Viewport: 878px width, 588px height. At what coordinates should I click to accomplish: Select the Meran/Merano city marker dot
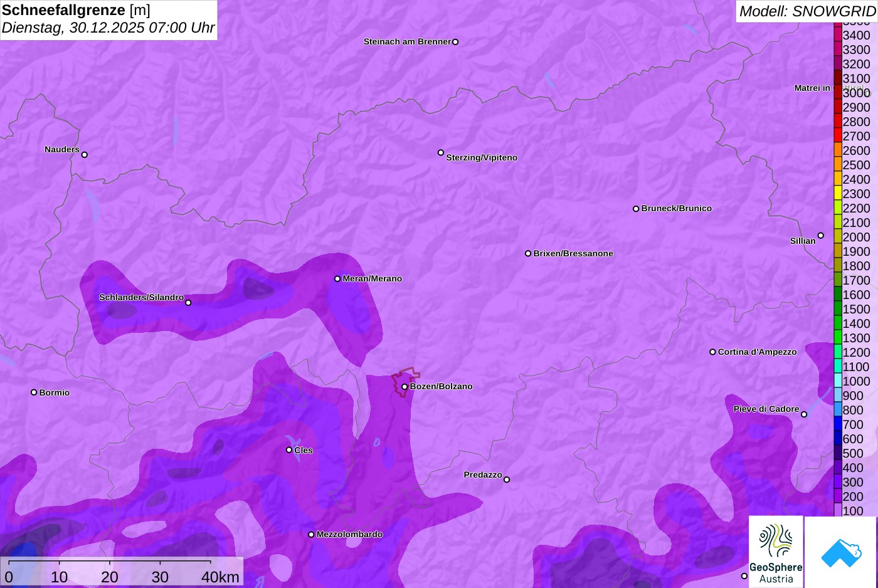(337, 279)
